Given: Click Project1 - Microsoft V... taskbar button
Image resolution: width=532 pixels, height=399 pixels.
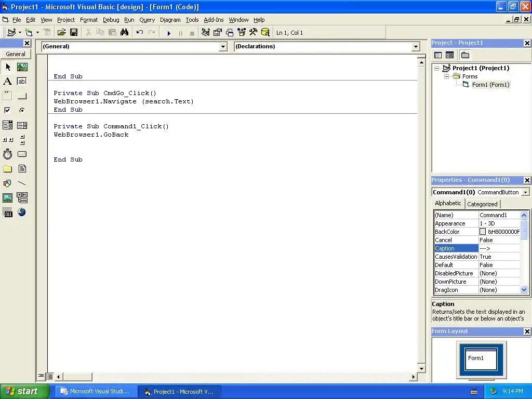Looking at the screenshot, I should point(179,392).
